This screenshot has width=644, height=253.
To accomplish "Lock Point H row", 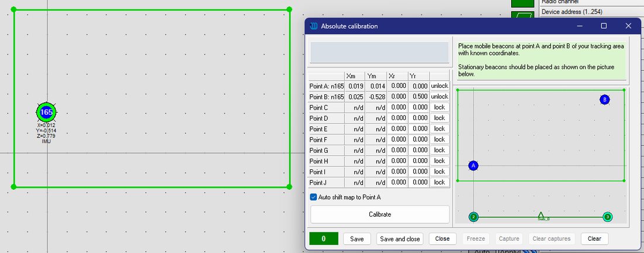I will [440, 160].
